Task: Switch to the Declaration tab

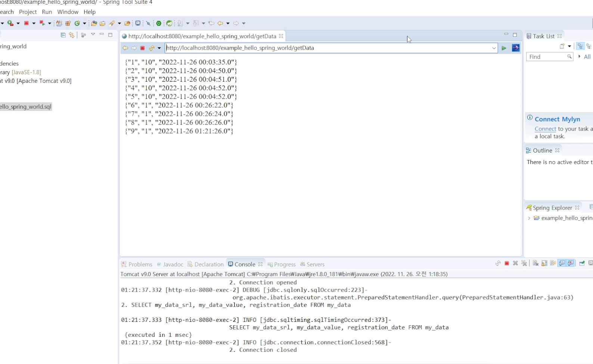Action: click(206, 264)
